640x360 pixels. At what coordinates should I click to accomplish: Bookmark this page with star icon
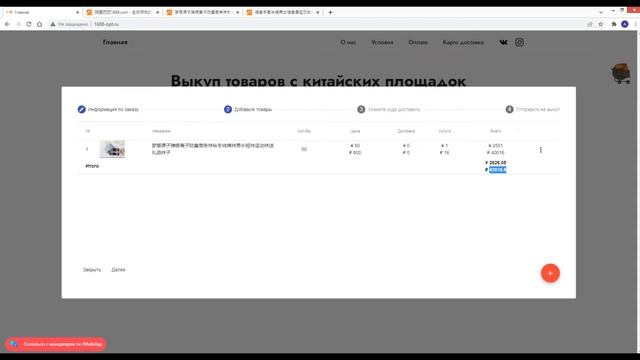click(601, 24)
